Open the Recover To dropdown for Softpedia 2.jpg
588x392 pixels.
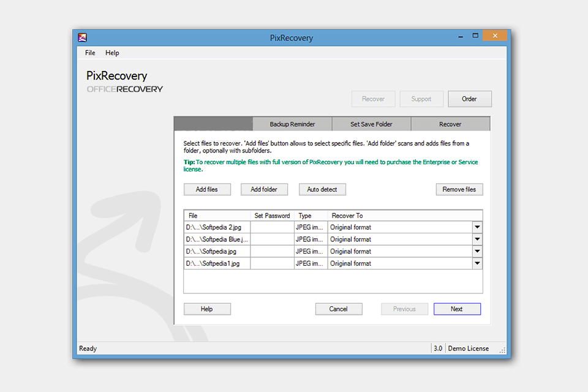477,227
